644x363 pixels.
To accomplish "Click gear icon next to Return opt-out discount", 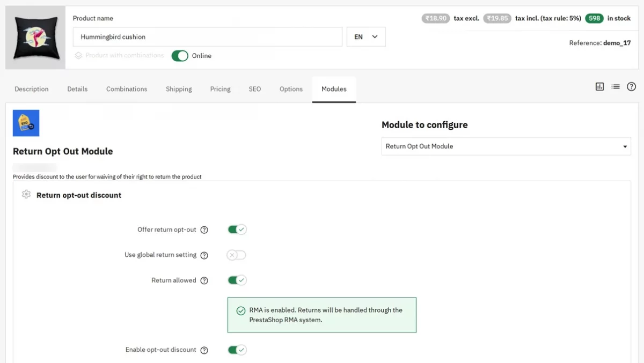I will point(26,195).
